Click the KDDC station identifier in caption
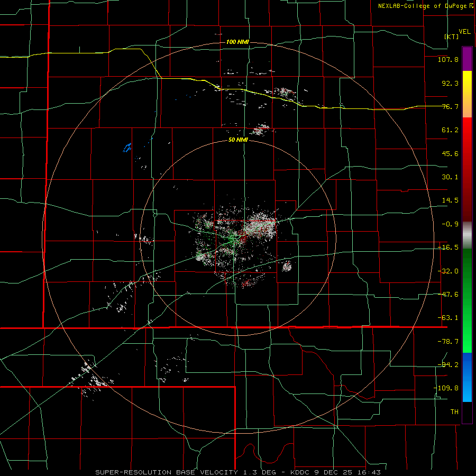 (300, 472)
